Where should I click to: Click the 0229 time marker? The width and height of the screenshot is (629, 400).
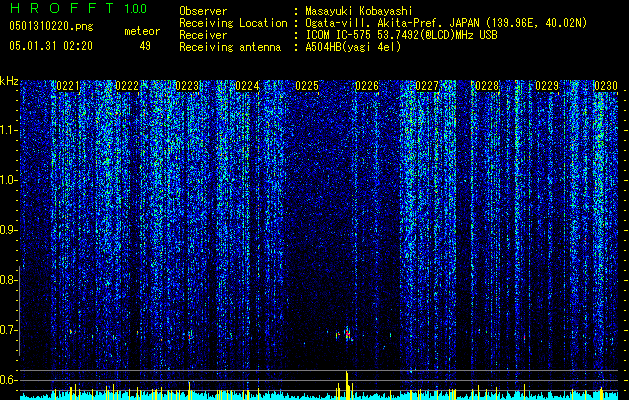(547, 86)
